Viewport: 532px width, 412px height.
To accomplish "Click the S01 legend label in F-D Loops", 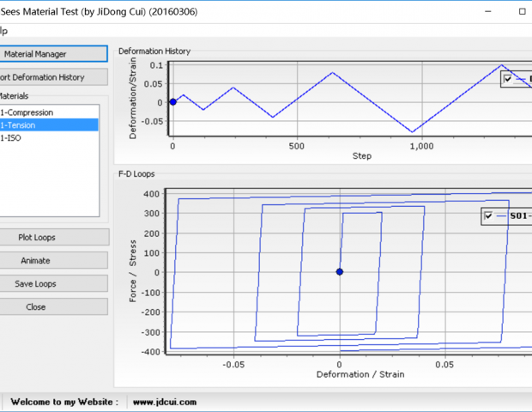I will [x=520, y=216].
